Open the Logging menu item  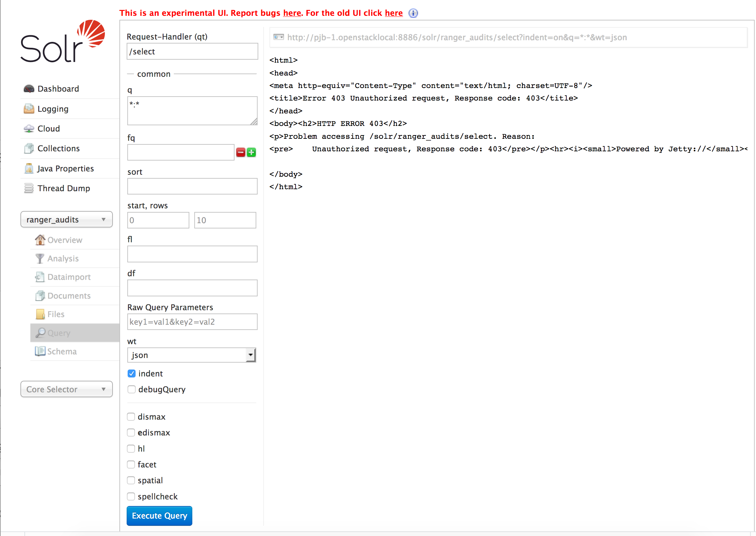pos(53,109)
